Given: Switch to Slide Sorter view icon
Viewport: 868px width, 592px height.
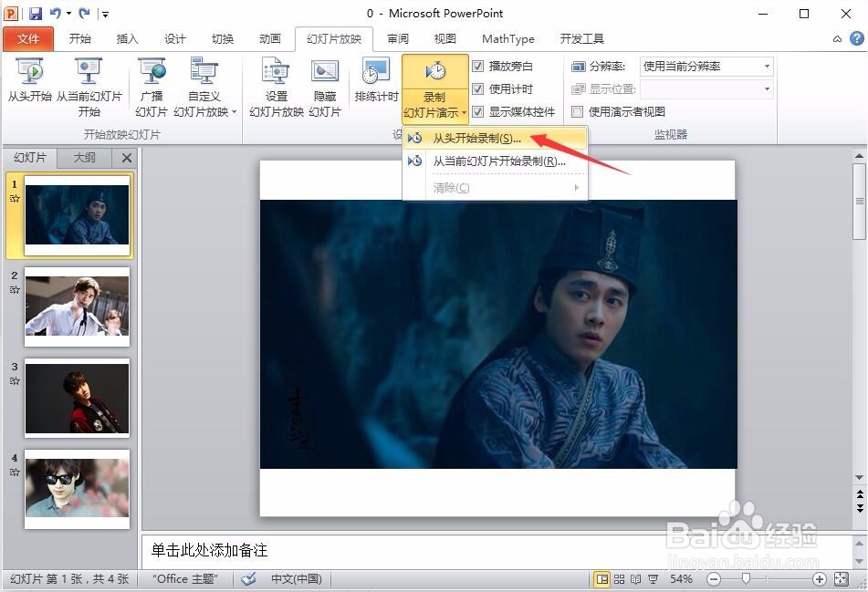Looking at the screenshot, I should coord(620,579).
